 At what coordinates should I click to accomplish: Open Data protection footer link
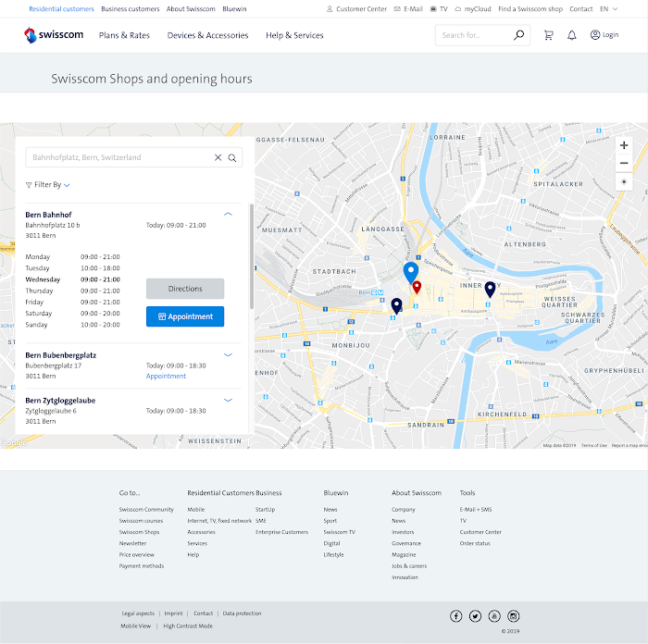point(242,613)
